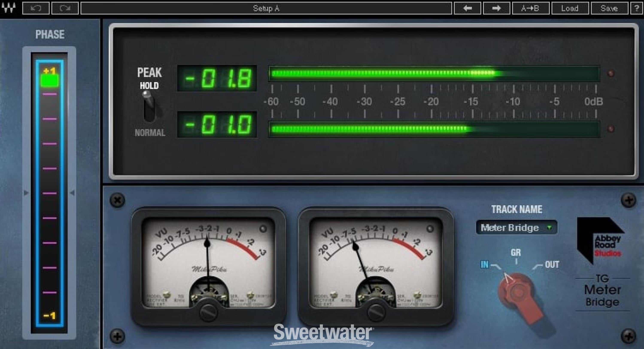The height and width of the screenshot is (349, 644).
Task: Select the NORMAL peak mode label
Action: 150,133
